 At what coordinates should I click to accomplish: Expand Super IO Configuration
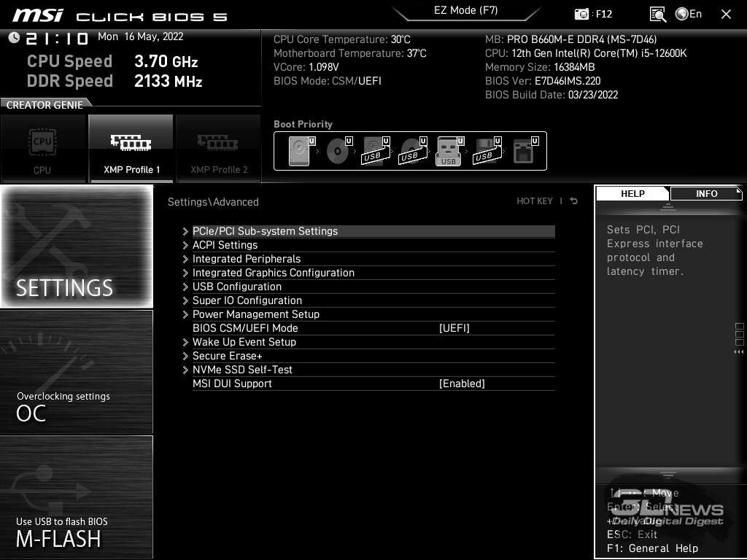point(368,300)
